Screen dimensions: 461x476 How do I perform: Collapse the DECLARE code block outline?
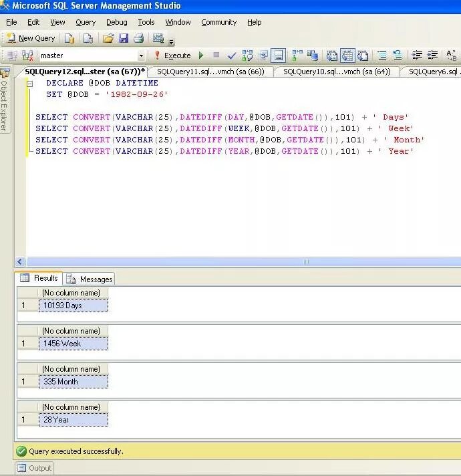click(x=29, y=84)
